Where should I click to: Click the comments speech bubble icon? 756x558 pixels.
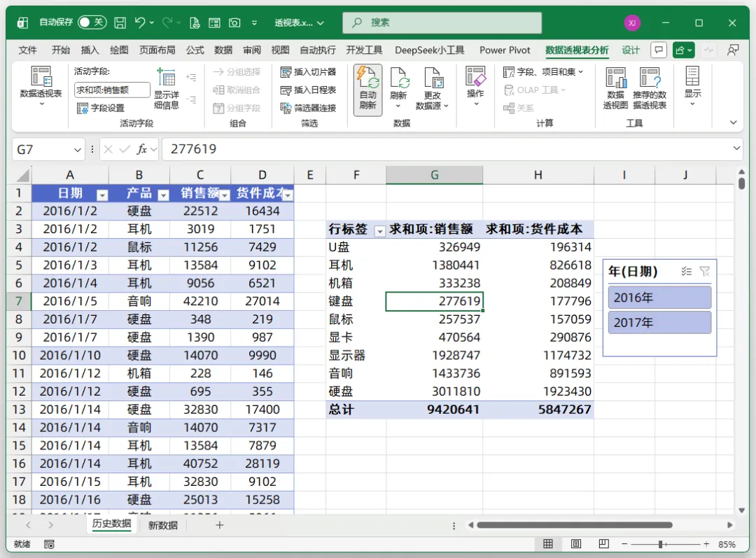[x=659, y=50]
